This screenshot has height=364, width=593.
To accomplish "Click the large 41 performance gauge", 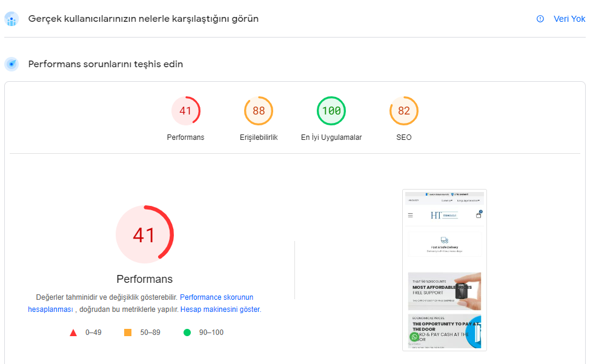I will 145,234.
